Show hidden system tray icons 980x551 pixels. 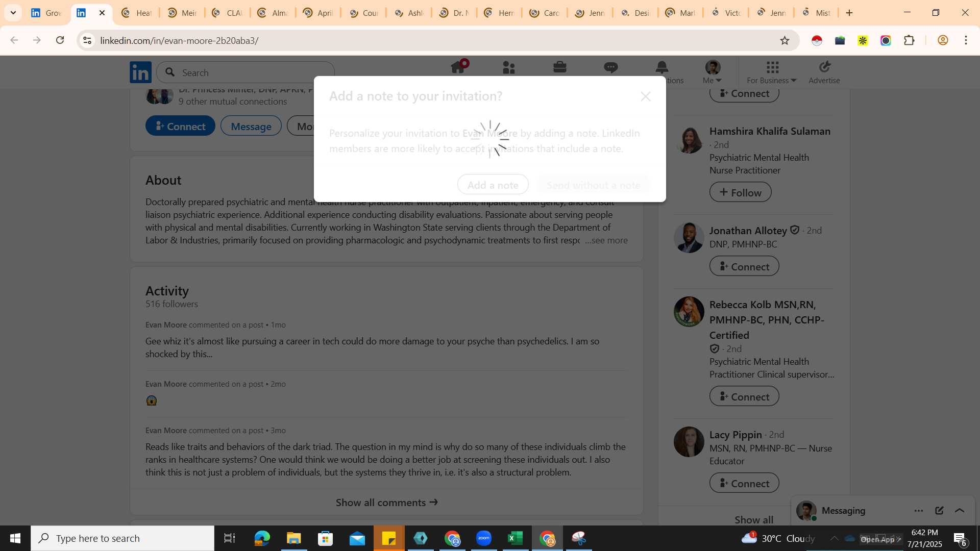coord(834,538)
